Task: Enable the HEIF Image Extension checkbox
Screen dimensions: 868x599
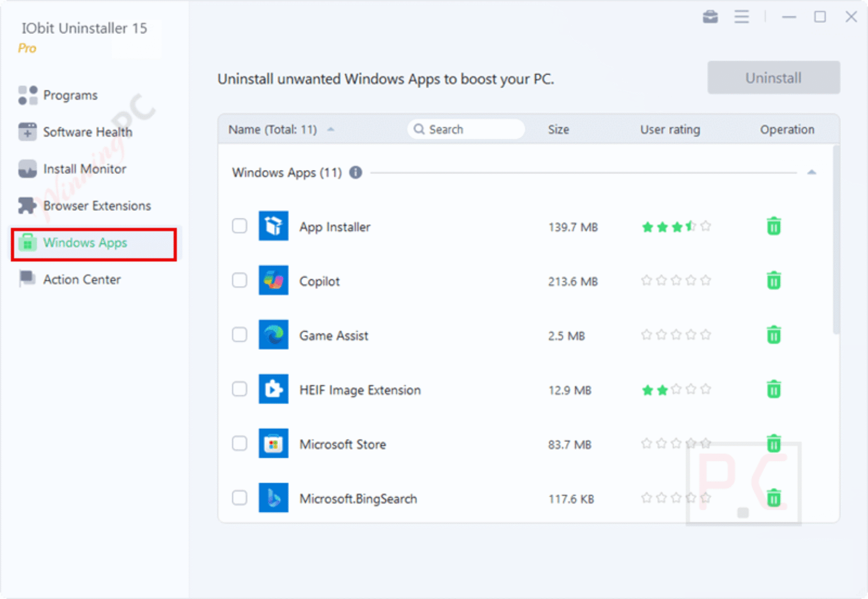Action: click(x=240, y=389)
